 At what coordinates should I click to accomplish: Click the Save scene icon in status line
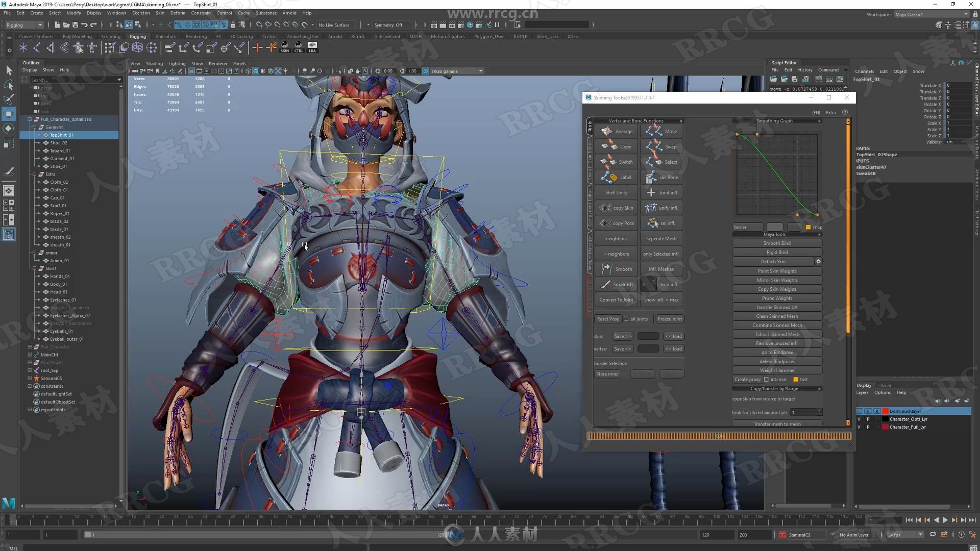pos(76,24)
